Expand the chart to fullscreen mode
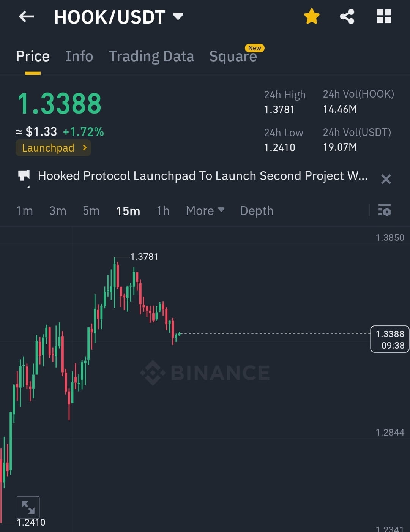This screenshot has height=532, width=410. point(28,507)
